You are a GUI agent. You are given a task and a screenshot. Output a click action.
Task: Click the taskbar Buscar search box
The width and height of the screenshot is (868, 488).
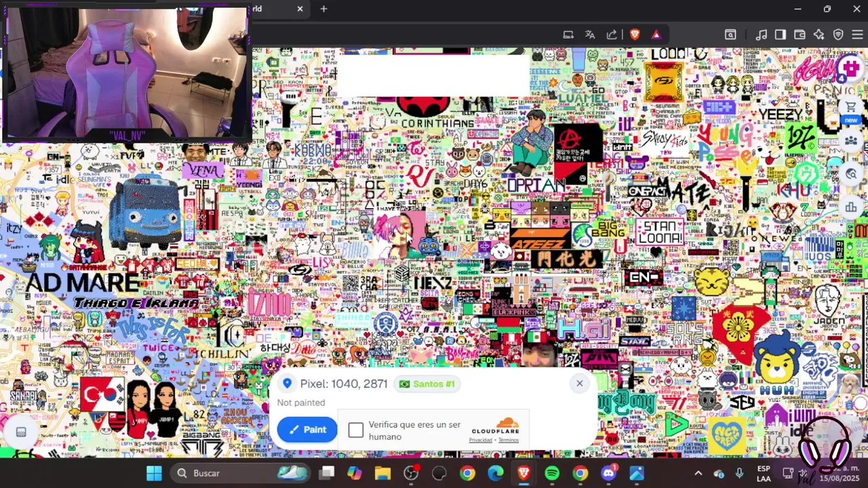pos(241,473)
